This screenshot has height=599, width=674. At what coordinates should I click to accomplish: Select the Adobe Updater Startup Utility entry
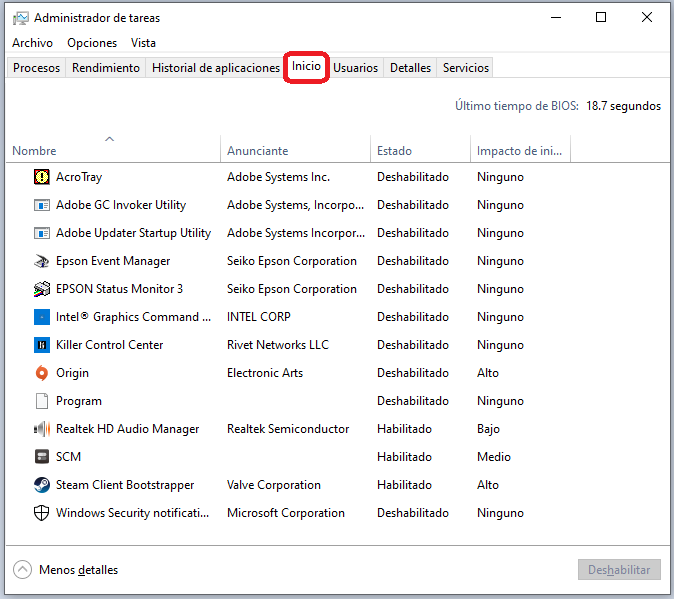tap(133, 233)
